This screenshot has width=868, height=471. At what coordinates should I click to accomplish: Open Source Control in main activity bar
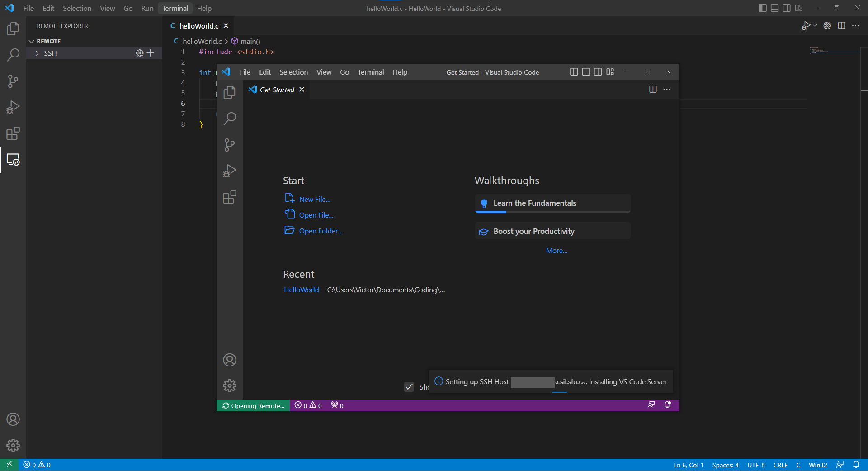pos(13,81)
